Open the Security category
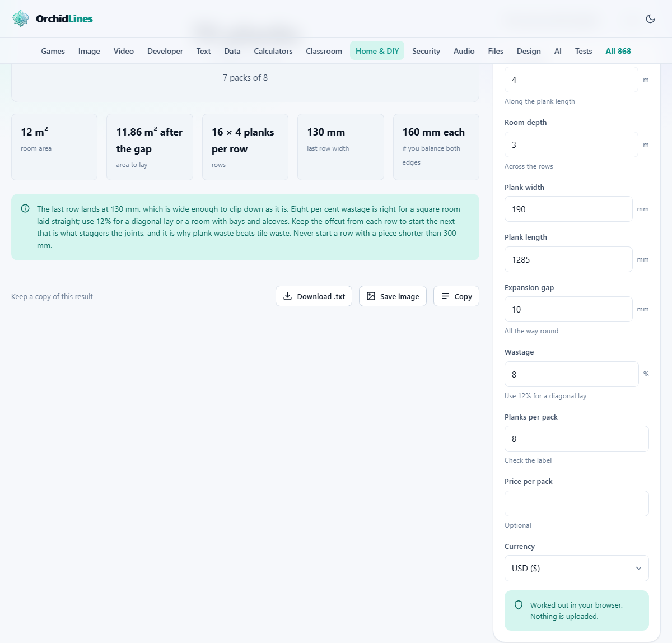 tap(426, 51)
